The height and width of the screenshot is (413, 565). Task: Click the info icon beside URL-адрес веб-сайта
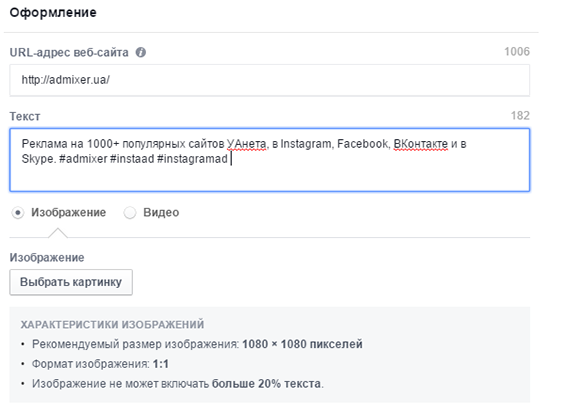[141, 53]
